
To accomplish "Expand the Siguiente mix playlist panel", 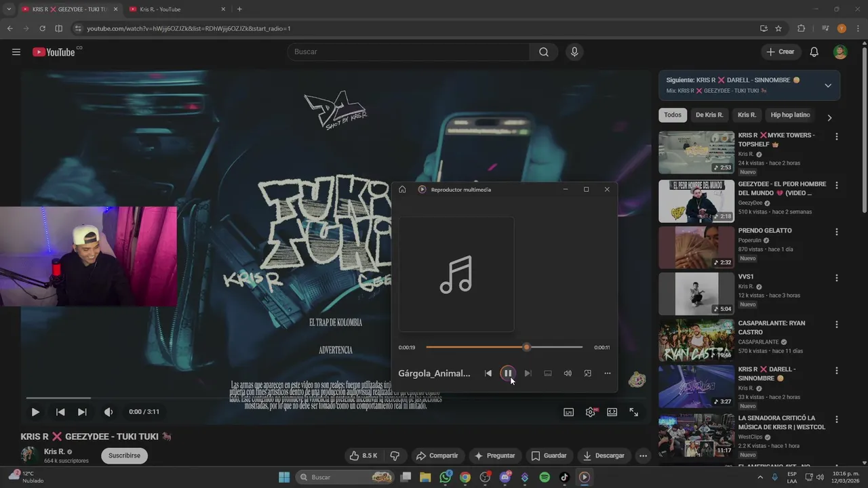I will pyautogui.click(x=828, y=85).
